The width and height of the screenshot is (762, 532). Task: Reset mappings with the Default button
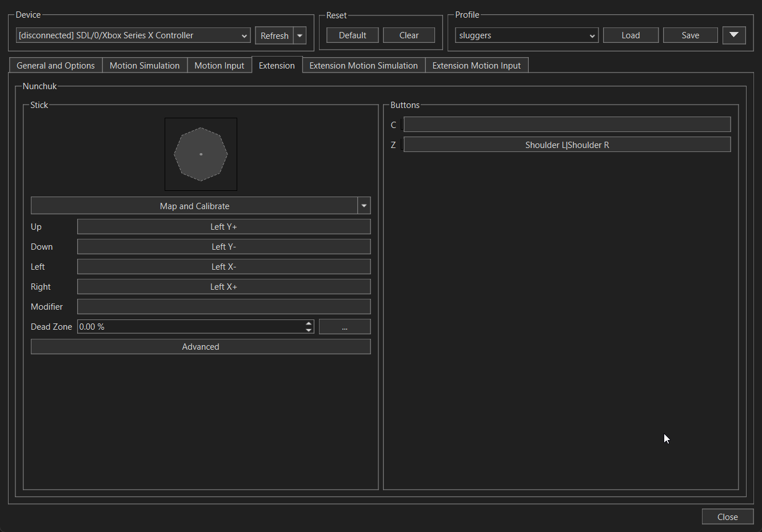[352, 35]
